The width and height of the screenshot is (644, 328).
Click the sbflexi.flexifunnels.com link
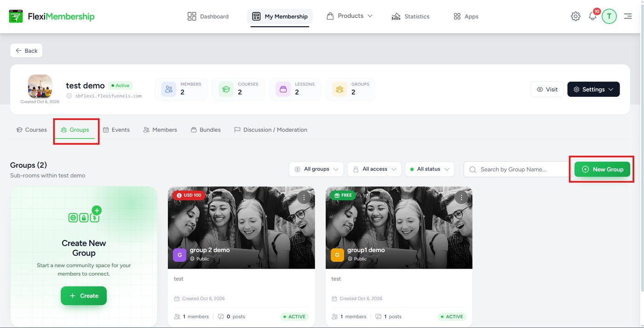pyautogui.click(x=109, y=96)
